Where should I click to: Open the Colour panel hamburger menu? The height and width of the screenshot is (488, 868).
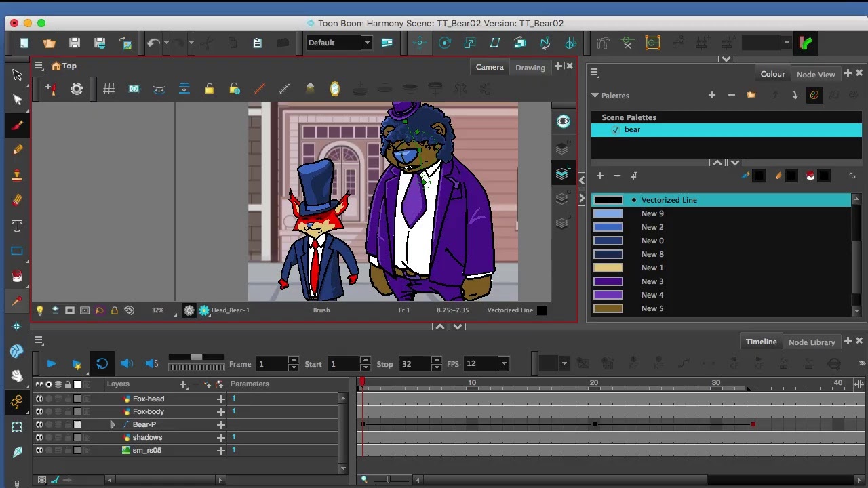tap(593, 73)
